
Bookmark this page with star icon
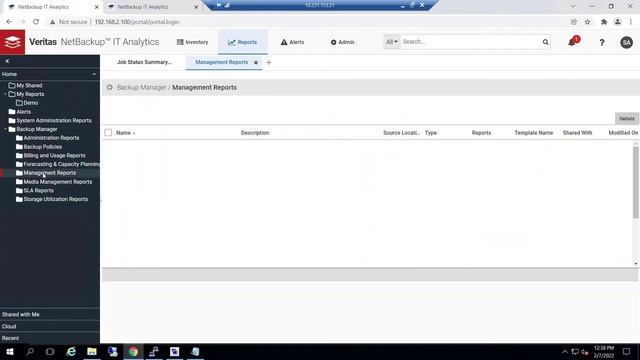[587, 22]
